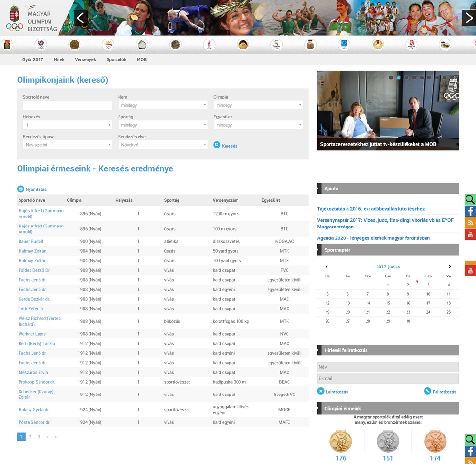Open the Helyezés dropdown
The width and height of the screenshot is (476, 464).
68,125
